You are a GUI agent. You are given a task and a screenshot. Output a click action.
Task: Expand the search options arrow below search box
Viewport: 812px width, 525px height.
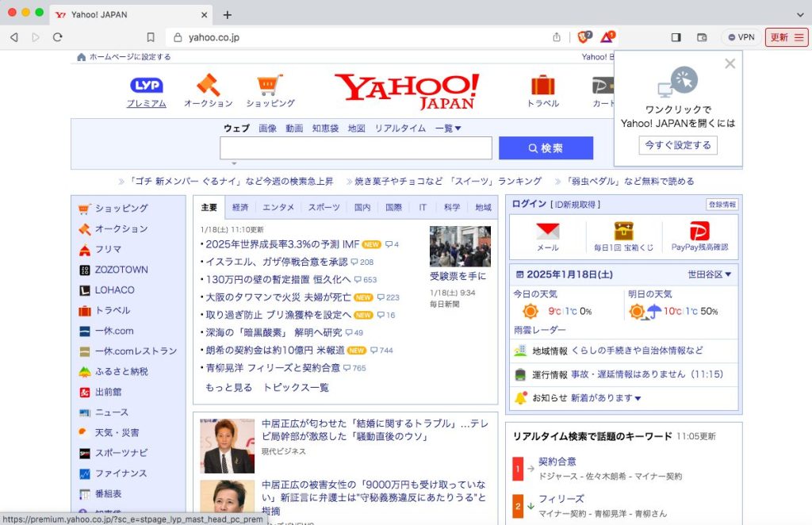234,163
